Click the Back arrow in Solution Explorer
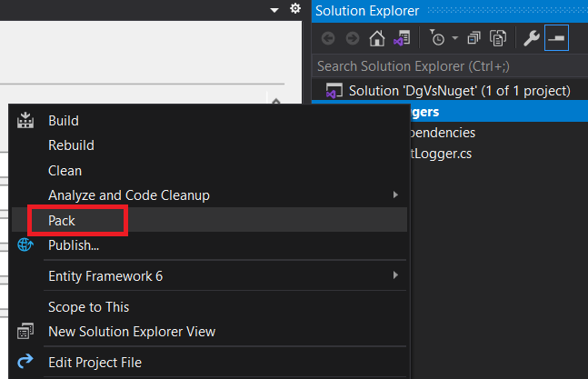Viewport: 588px width, 379px height. point(328,38)
